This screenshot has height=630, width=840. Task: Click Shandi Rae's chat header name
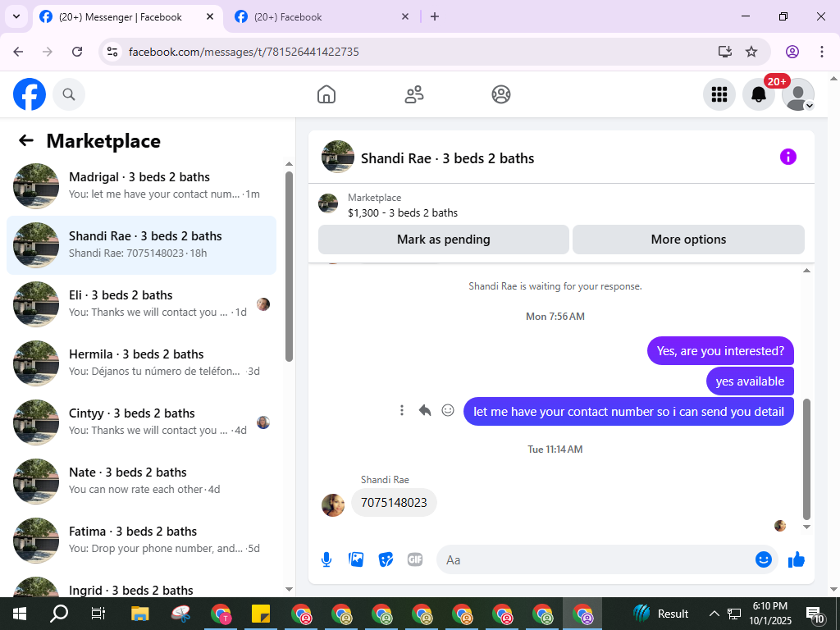[x=447, y=158]
